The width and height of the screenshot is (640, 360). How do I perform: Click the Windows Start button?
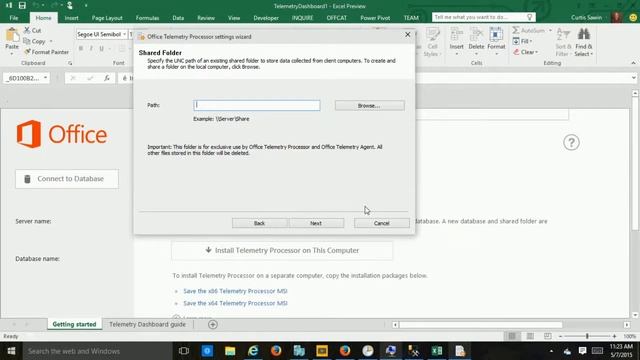(x=11, y=351)
